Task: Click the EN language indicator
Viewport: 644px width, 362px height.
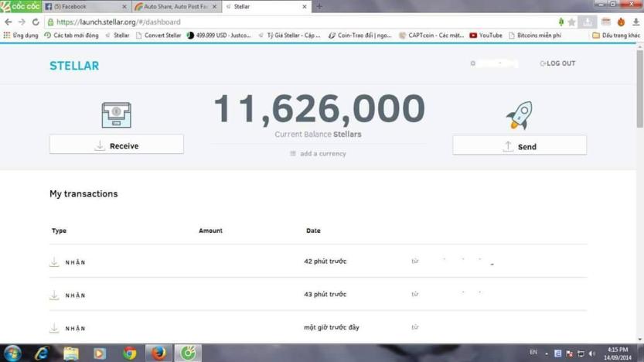Action: click(533, 352)
